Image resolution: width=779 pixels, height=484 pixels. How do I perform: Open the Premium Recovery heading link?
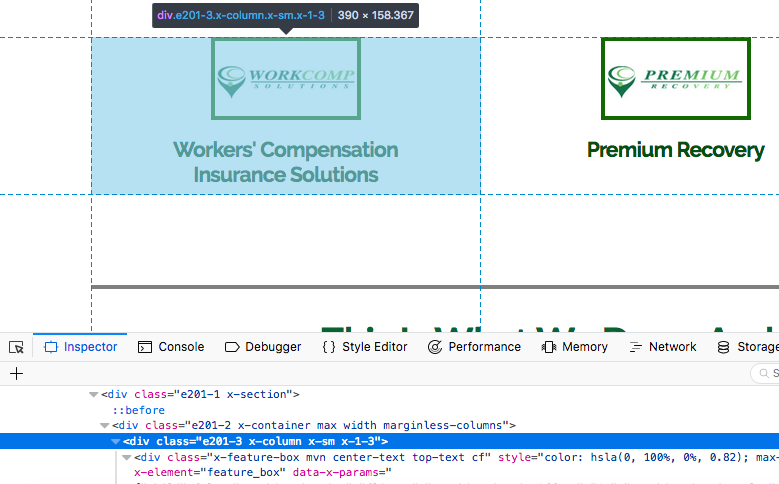[x=676, y=150]
